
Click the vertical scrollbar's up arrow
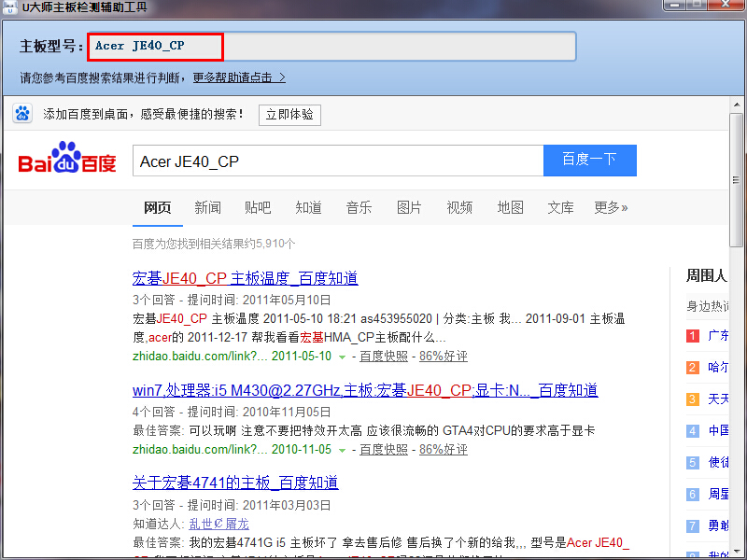point(736,104)
